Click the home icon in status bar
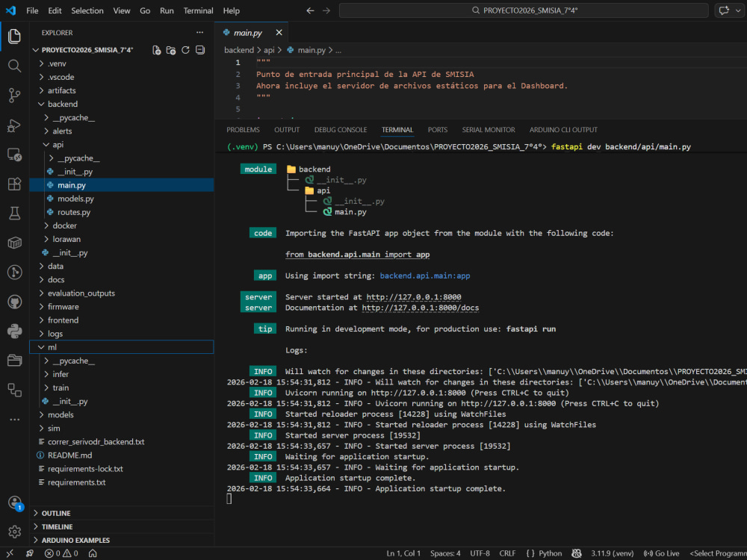The width and height of the screenshot is (747, 560). [93, 553]
